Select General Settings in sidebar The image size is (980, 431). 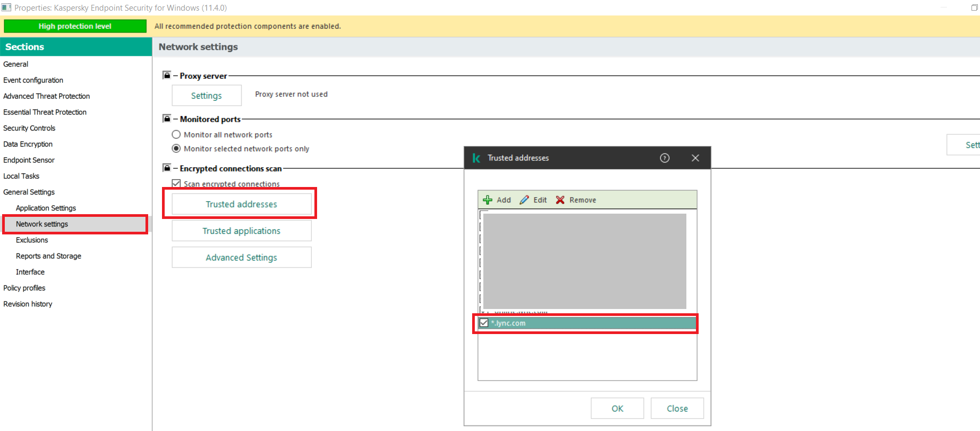pos(29,192)
